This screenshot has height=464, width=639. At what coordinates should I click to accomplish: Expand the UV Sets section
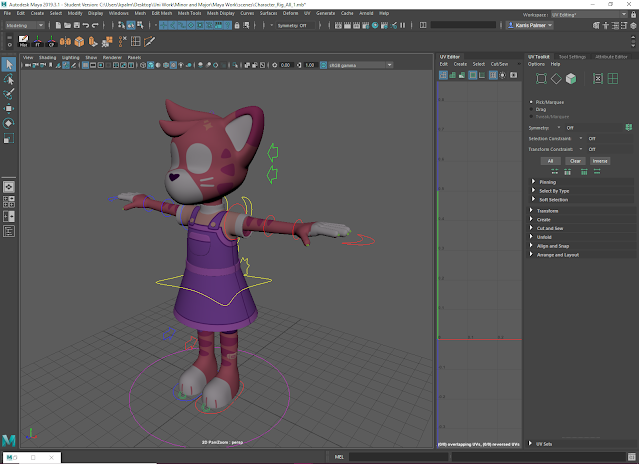pyautogui.click(x=581, y=444)
